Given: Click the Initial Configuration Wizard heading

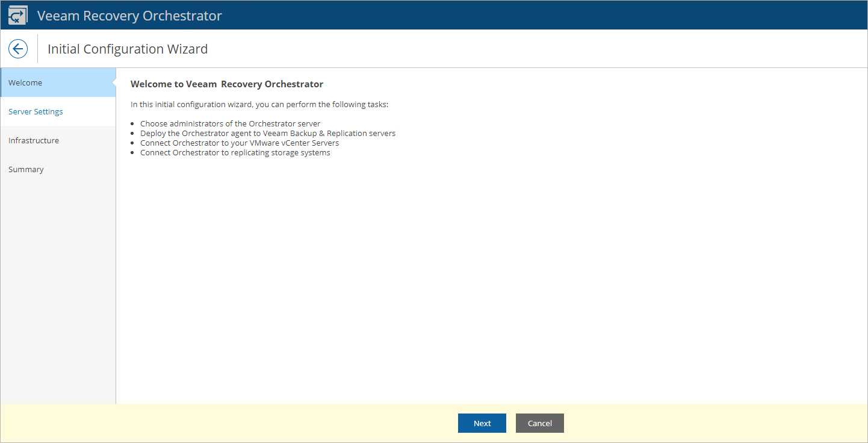Looking at the screenshot, I should [x=127, y=49].
